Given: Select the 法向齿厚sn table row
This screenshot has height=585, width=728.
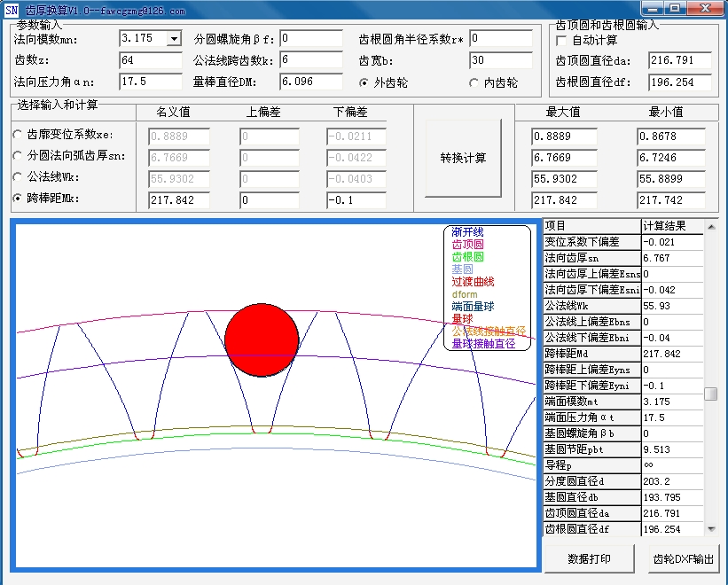Looking at the screenshot, I should [x=623, y=258].
